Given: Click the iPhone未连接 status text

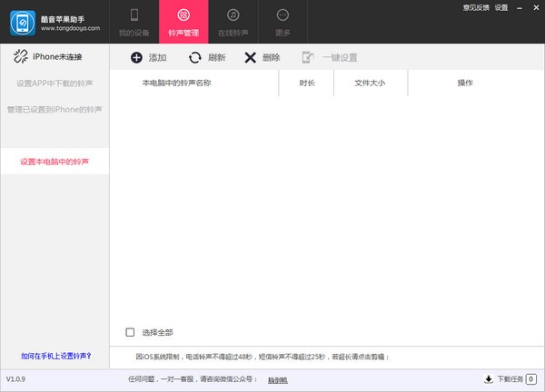Looking at the screenshot, I should 57,56.
